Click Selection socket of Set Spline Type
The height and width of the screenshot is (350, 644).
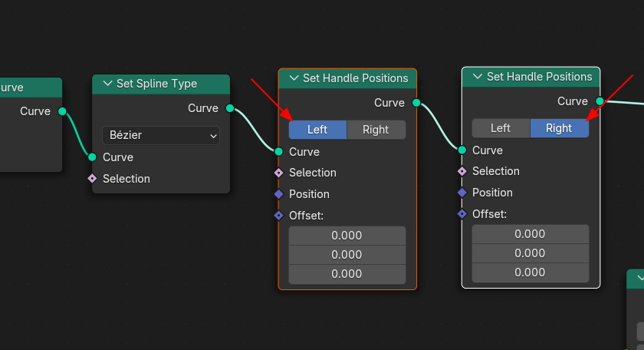pyautogui.click(x=92, y=179)
